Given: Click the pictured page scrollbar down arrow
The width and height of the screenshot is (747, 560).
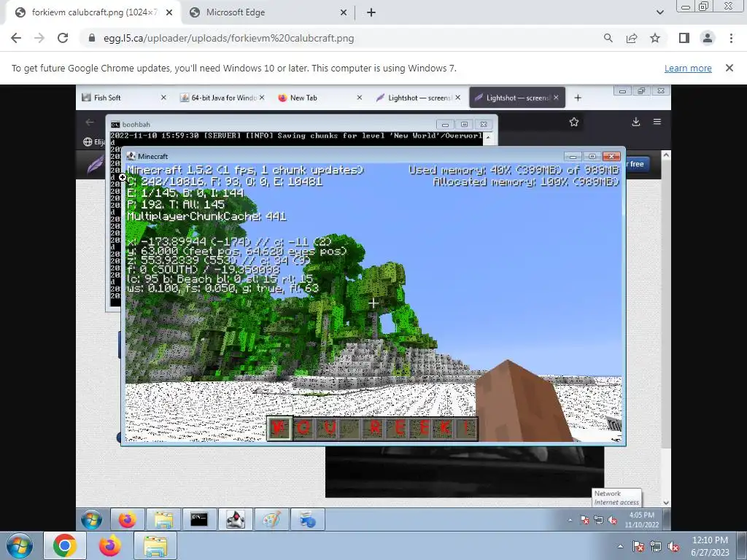Looking at the screenshot, I should 666,502.
